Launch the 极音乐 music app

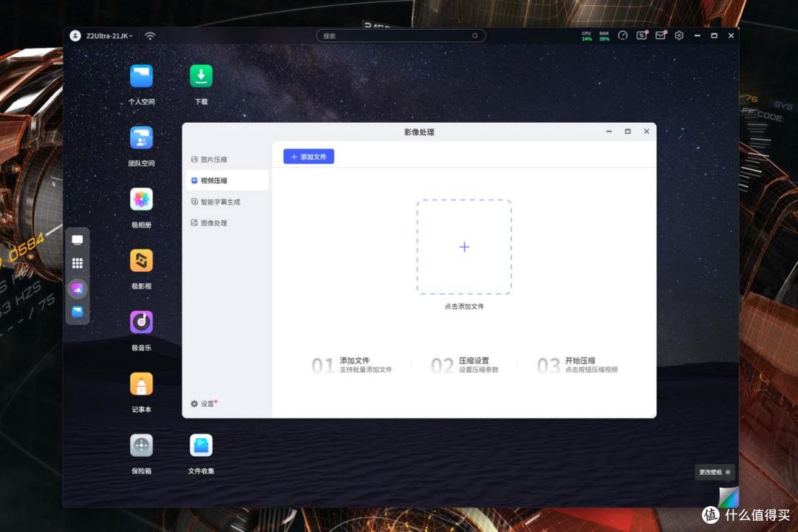pyautogui.click(x=141, y=322)
